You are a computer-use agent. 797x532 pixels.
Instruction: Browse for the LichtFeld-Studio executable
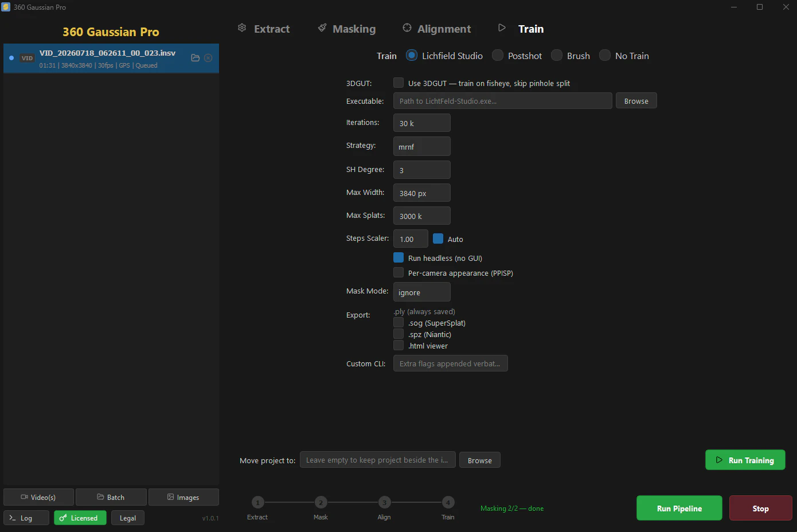[x=636, y=101]
